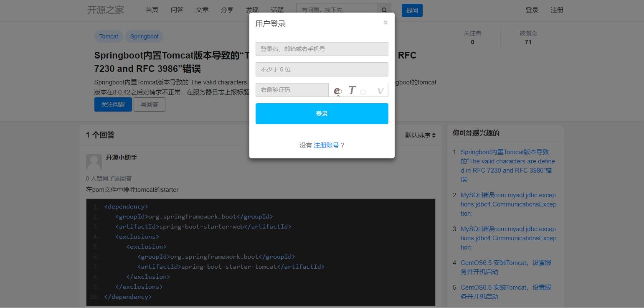Click the 0 人赞同了该回答 text
This screenshot has width=644, height=308.
[x=109, y=178]
